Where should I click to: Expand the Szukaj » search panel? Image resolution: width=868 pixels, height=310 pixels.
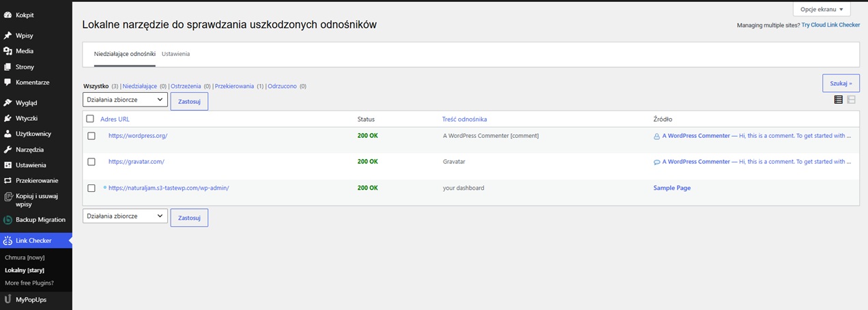point(841,83)
